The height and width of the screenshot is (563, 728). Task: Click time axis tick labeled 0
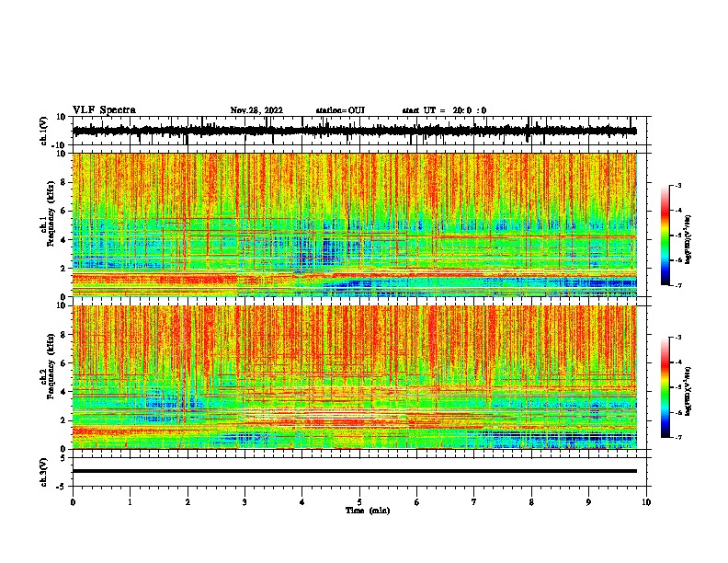click(73, 502)
